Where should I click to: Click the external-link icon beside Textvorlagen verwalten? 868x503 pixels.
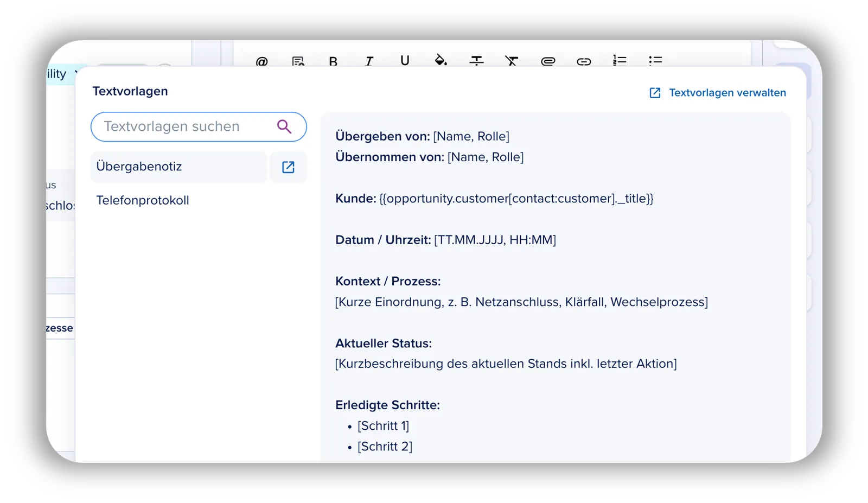point(655,93)
